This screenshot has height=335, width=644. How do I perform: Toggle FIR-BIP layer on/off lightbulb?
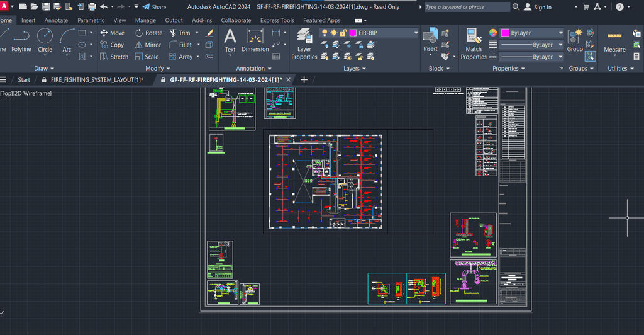[325, 33]
